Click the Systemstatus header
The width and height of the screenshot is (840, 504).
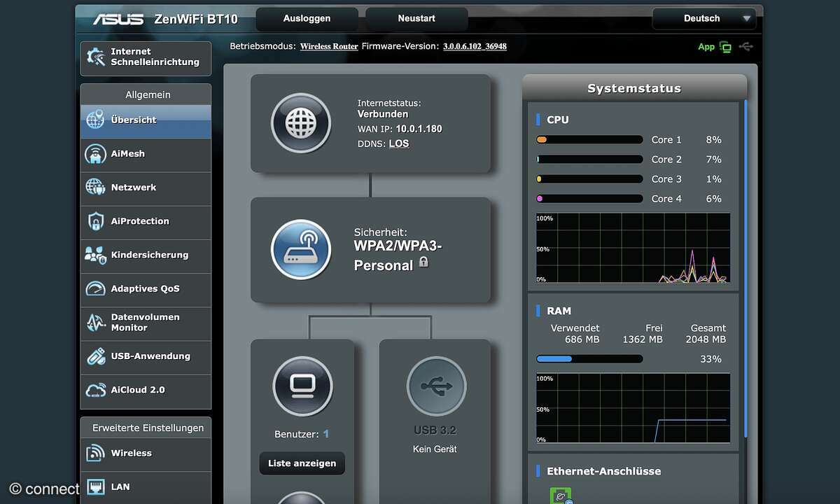pyautogui.click(x=634, y=89)
